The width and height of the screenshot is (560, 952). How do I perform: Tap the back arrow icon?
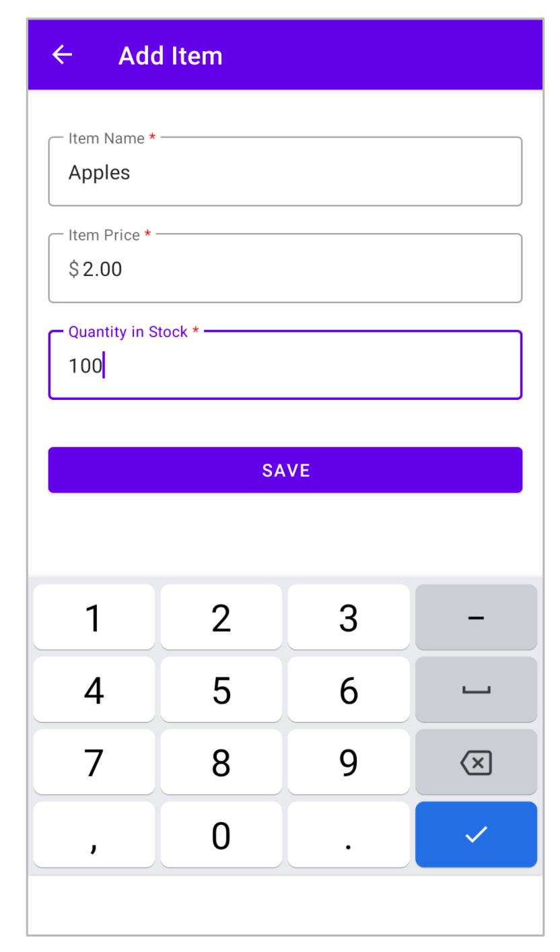pyautogui.click(x=62, y=55)
